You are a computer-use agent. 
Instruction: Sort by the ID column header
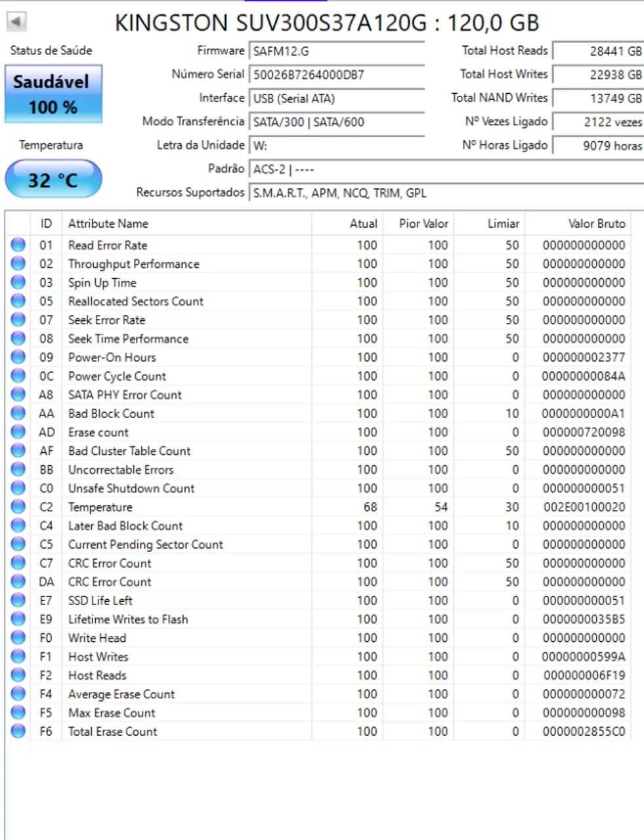46,224
